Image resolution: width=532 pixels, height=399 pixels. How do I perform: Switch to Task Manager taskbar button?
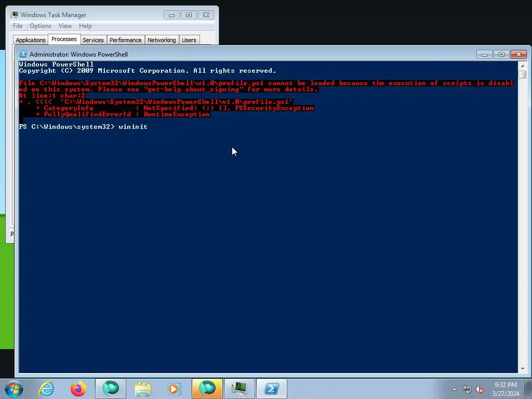[x=239, y=389]
